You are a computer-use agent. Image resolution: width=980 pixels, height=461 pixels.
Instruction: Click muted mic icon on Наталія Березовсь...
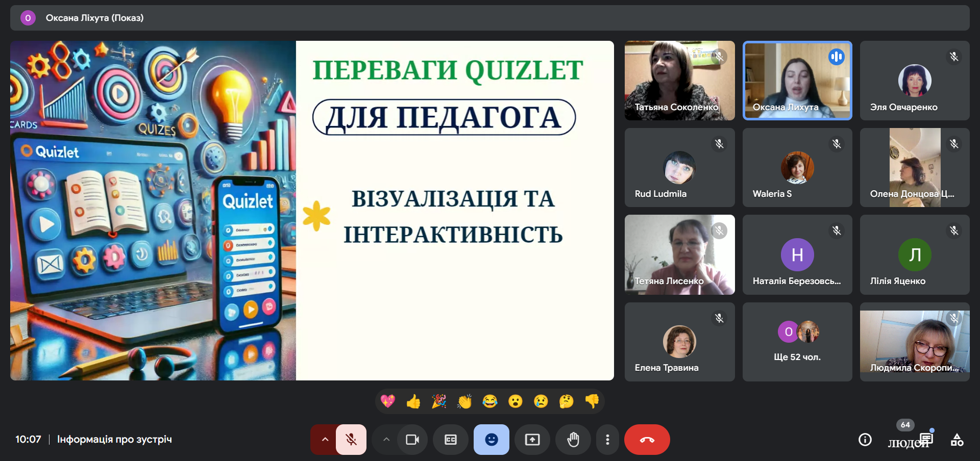pyautogui.click(x=837, y=231)
